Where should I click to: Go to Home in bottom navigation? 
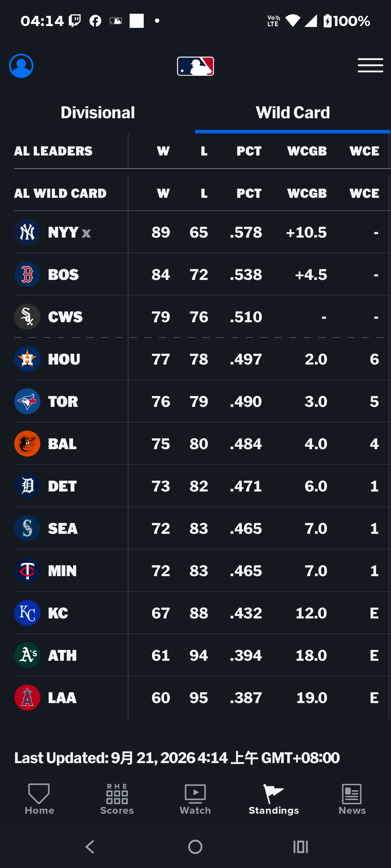coord(39,799)
